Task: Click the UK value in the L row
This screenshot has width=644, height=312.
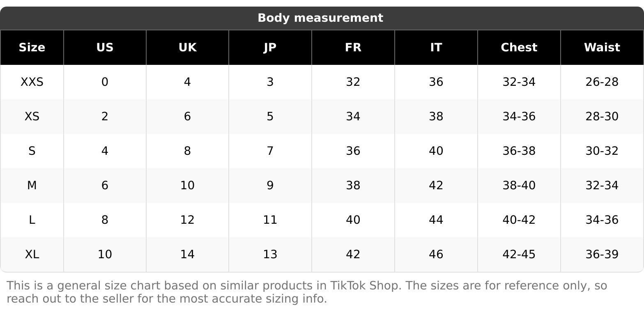Action: (x=187, y=220)
